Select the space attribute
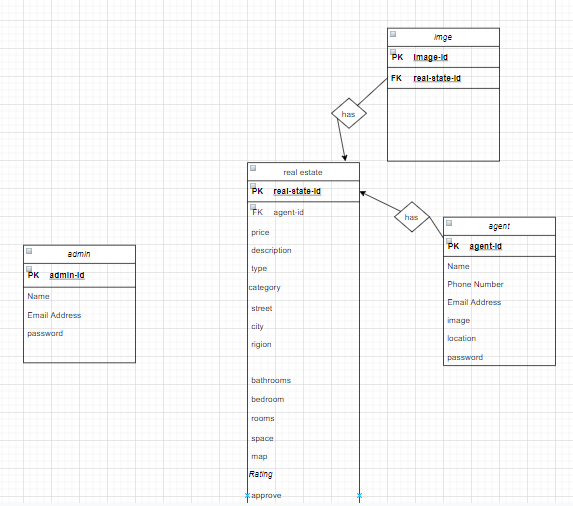The image size is (573, 506). pos(262,438)
